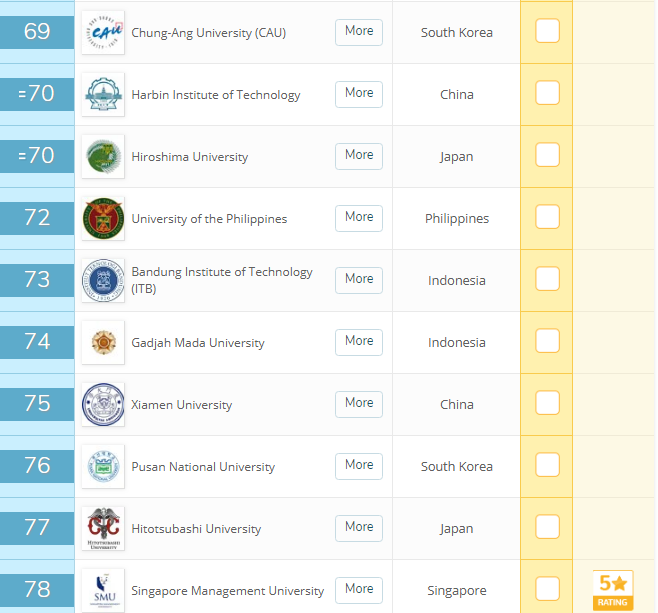658x613 pixels.
Task: Enable checkbox for University of the Philippines
Action: [x=547, y=217]
